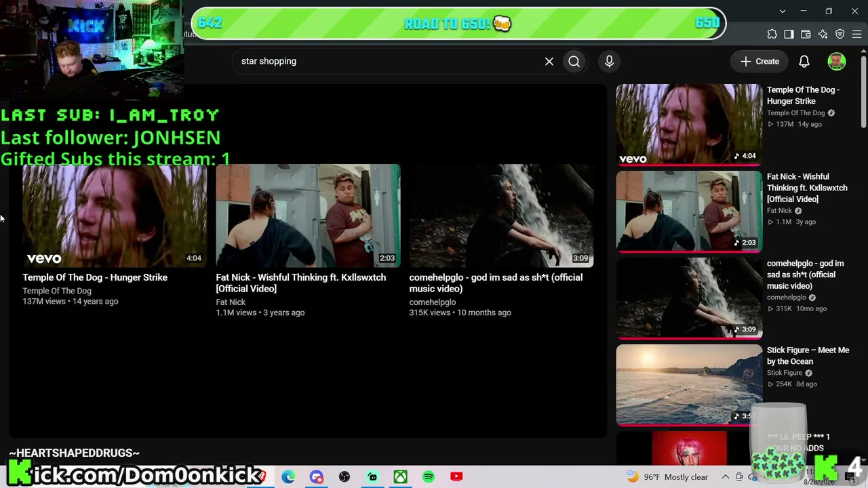Click the magnifier search button
Screen dimensions: 868x488
(574, 61)
